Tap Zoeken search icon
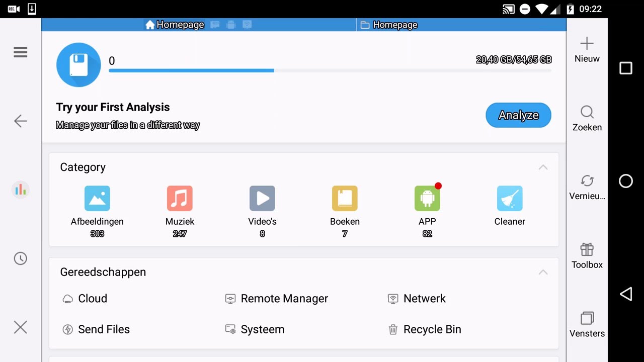 click(587, 112)
